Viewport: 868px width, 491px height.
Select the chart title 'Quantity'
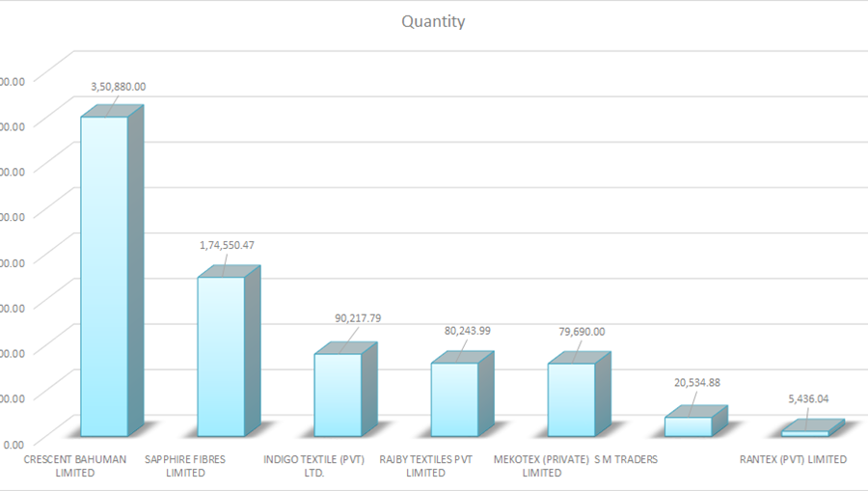(433, 21)
